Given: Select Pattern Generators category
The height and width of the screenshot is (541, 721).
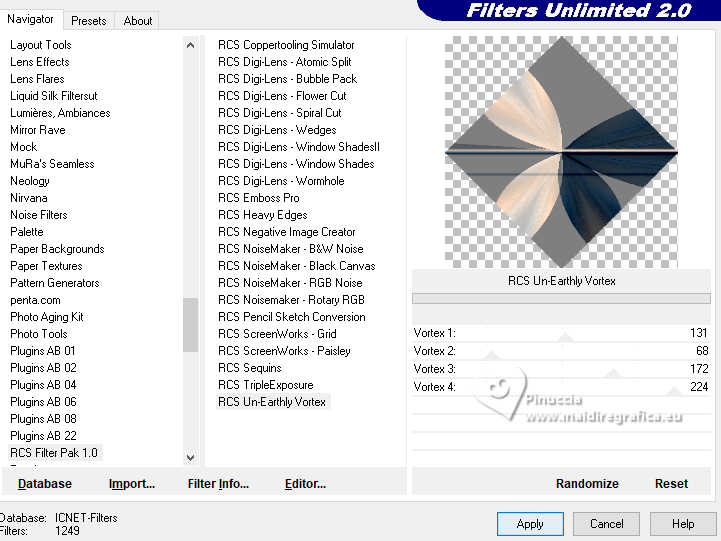Looking at the screenshot, I should 55,283.
